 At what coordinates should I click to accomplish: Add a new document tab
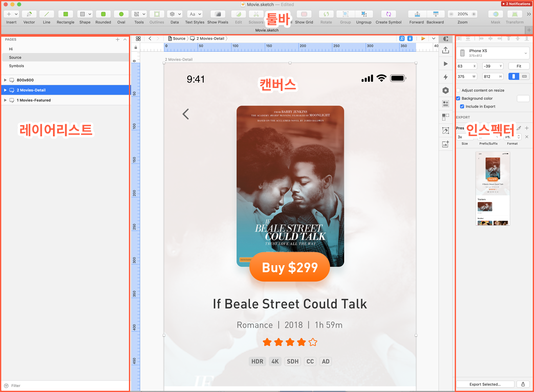[x=529, y=30]
